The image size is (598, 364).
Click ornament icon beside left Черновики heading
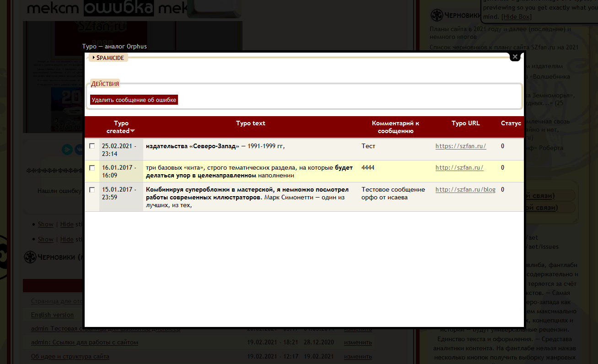click(30, 257)
